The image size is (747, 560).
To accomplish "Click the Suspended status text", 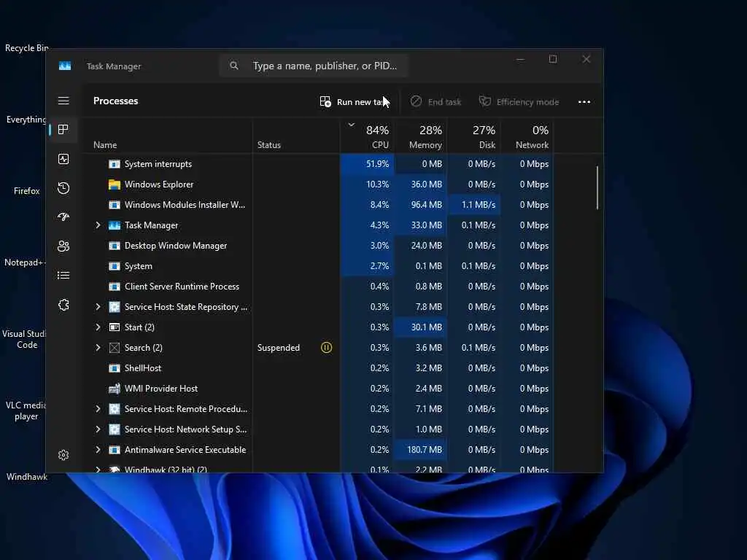I will click(278, 348).
